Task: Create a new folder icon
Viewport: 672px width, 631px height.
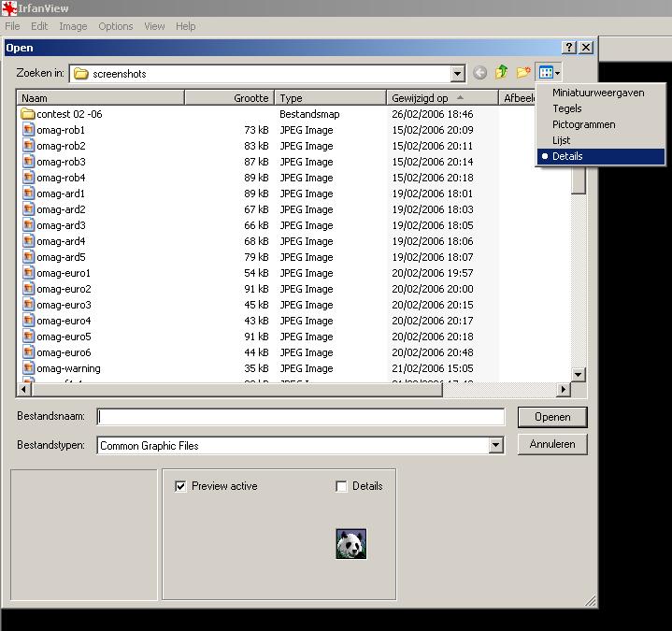Action: click(x=523, y=73)
